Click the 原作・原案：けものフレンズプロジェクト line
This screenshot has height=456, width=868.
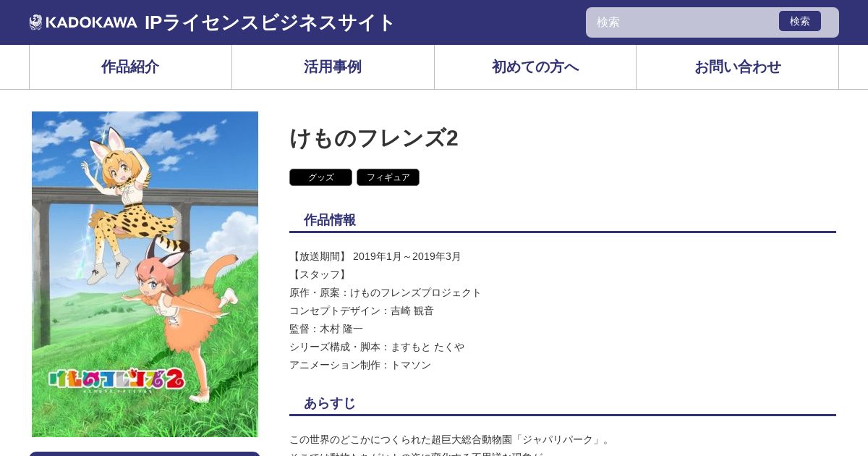point(386,292)
